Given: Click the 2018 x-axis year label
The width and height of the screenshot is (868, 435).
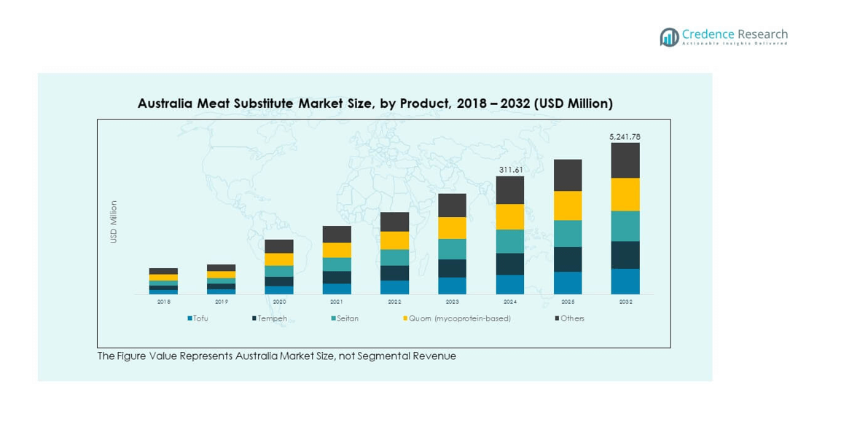Looking at the screenshot, I should coord(163,302).
